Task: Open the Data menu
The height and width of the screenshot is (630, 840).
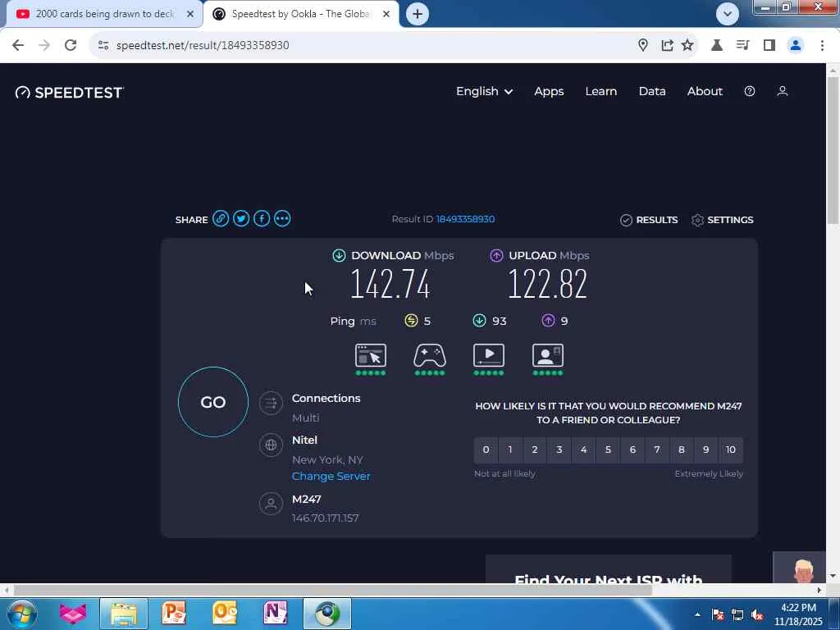Action: (x=652, y=91)
